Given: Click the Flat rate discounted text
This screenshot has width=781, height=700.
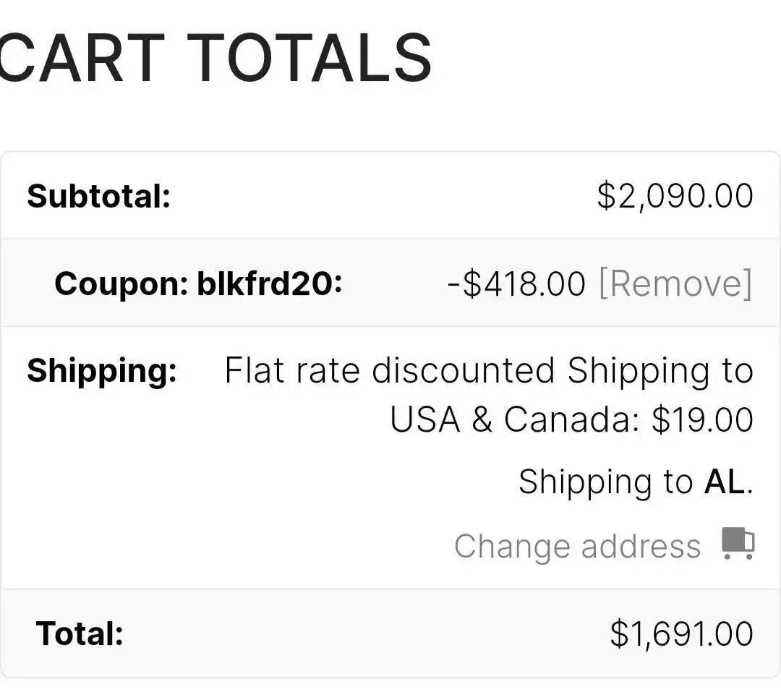Looking at the screenshot, I should click(x=390, y=370).
